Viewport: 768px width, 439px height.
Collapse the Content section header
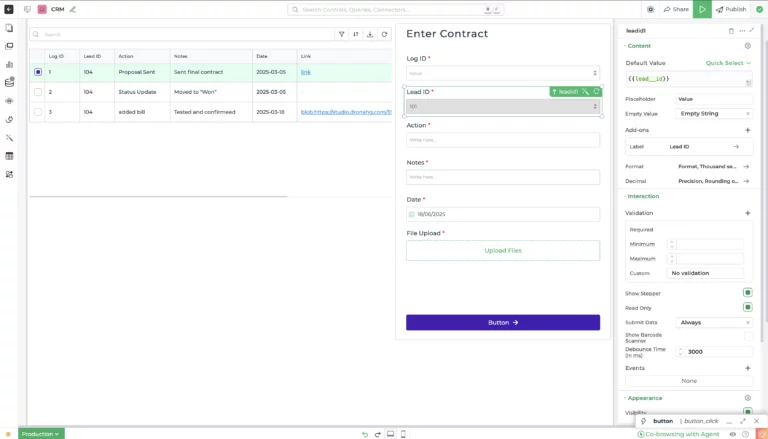638,46
